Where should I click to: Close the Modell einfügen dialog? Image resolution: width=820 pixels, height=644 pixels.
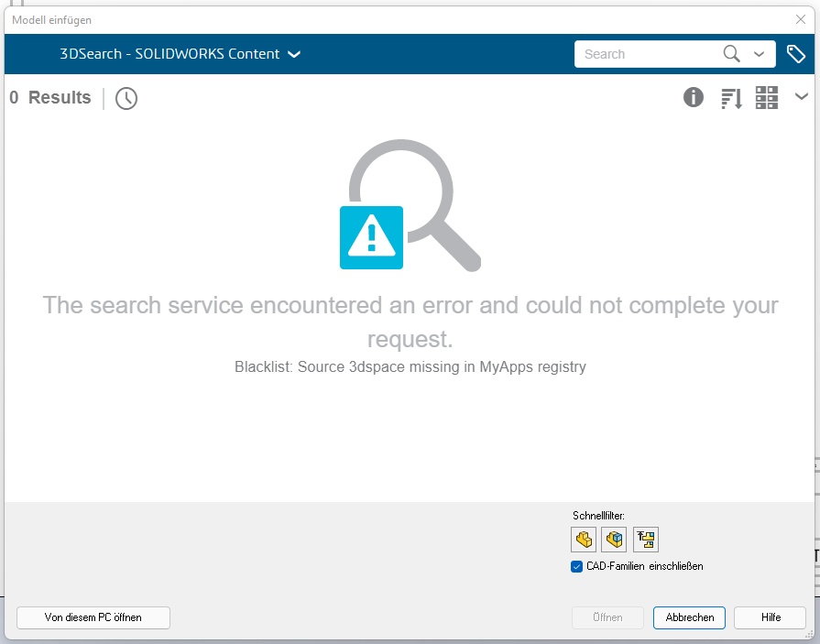pyautogui.click(x=800, y=19)
